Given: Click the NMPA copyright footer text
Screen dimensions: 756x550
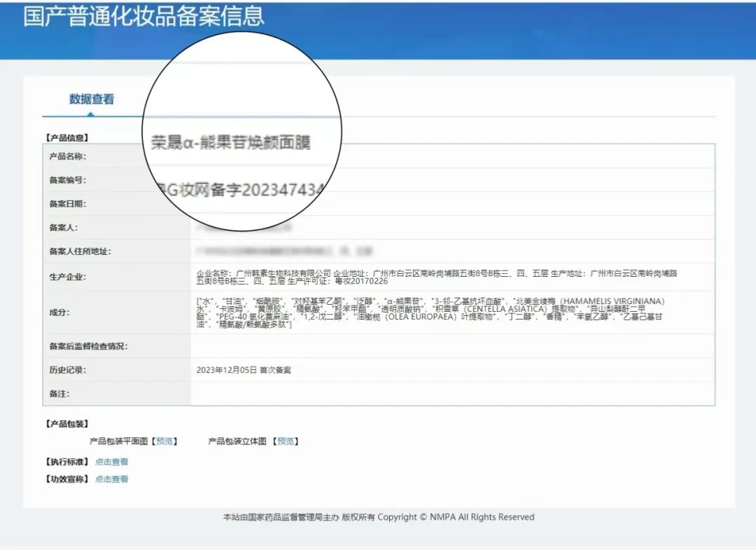Looking at the screenshot, I should 379,517.
